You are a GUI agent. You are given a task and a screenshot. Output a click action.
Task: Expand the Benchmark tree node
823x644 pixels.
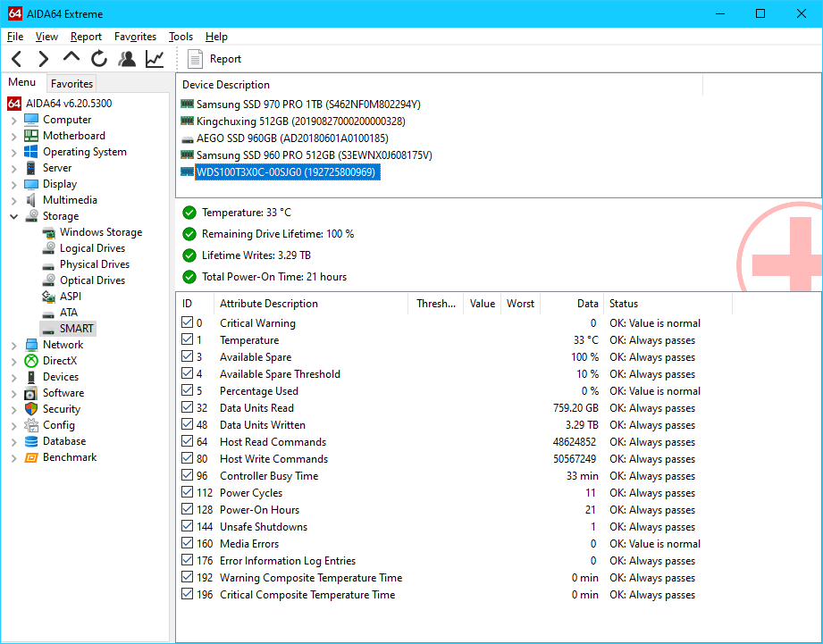click(14, 458)
